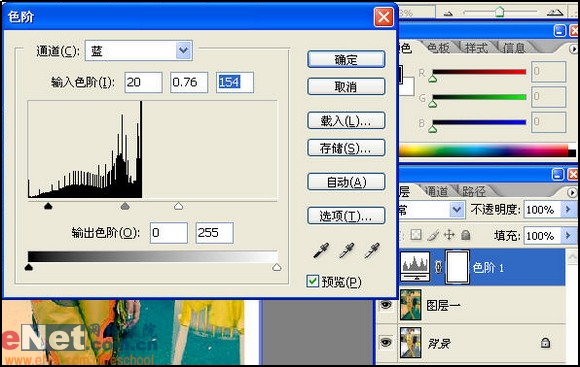Switch to the 色板 tab
This screenshot has height=367, width=580.
[438, 48]
